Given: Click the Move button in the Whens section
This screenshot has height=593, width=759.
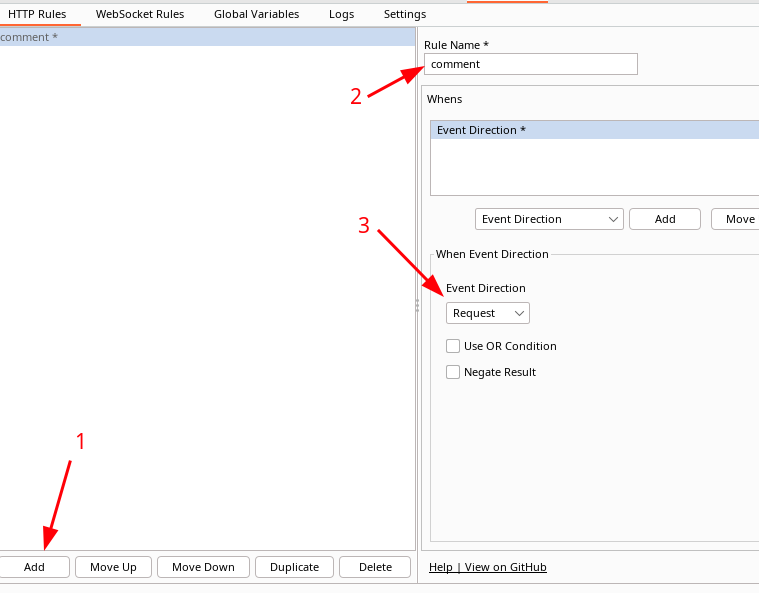Looking at the screenshot, I should coord(735,219).
